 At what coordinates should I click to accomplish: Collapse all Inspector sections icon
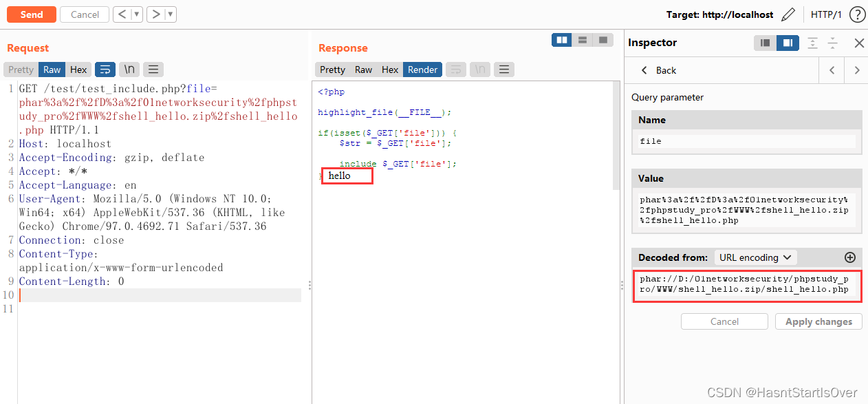tap(833, 43)
